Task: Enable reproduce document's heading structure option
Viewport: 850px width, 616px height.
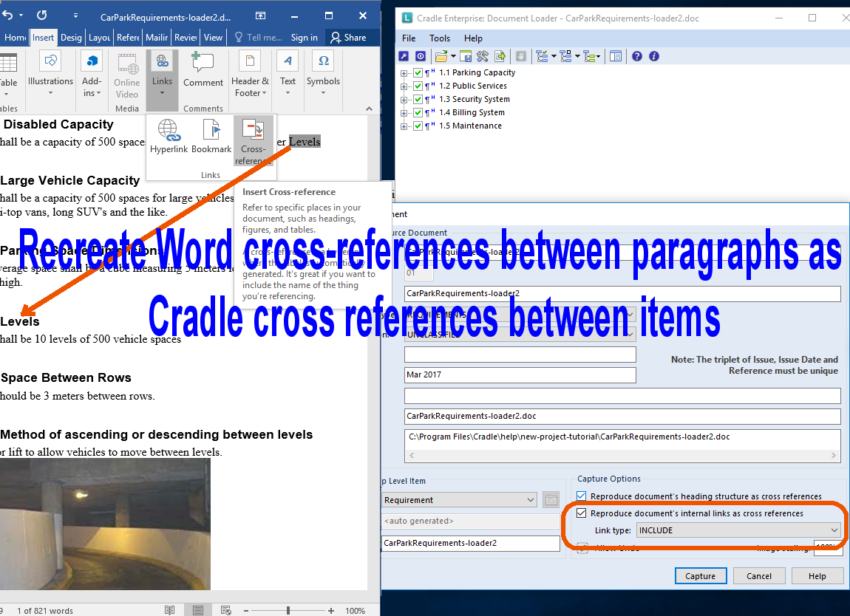Action: (x=582, y=496)
